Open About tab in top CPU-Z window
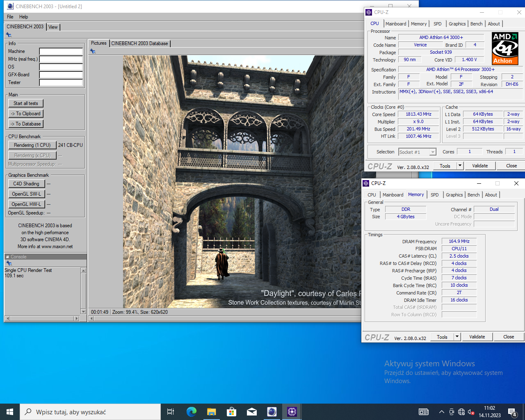 coord(494,24)
